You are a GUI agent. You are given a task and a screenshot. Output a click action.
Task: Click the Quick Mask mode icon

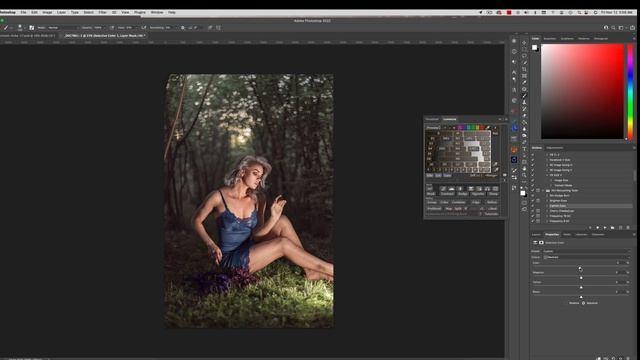point(524,203)
